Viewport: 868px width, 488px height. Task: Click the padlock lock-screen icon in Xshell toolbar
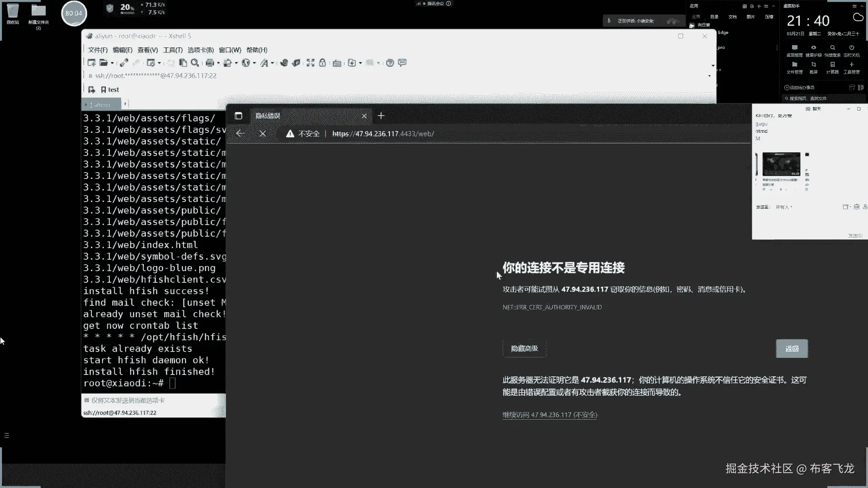[322, 63]
